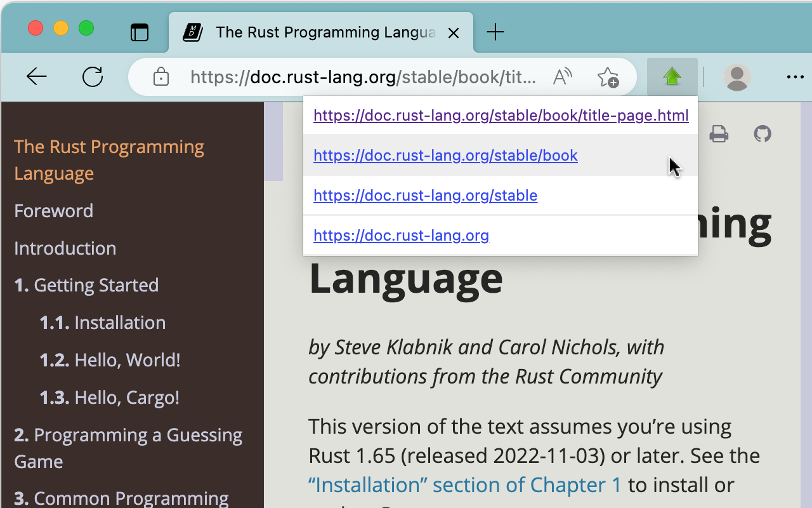
Task: Open the Introduction chapter
Action: tap(65, 248)
